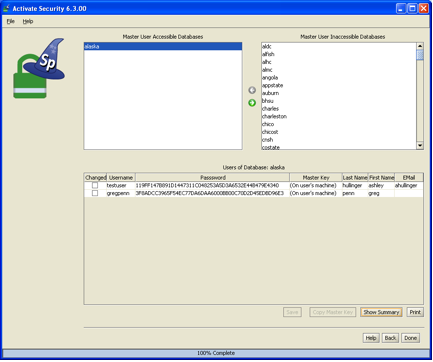Select bhsu database entry
Viewport: 433px width, 362px height.
(339, 101)
